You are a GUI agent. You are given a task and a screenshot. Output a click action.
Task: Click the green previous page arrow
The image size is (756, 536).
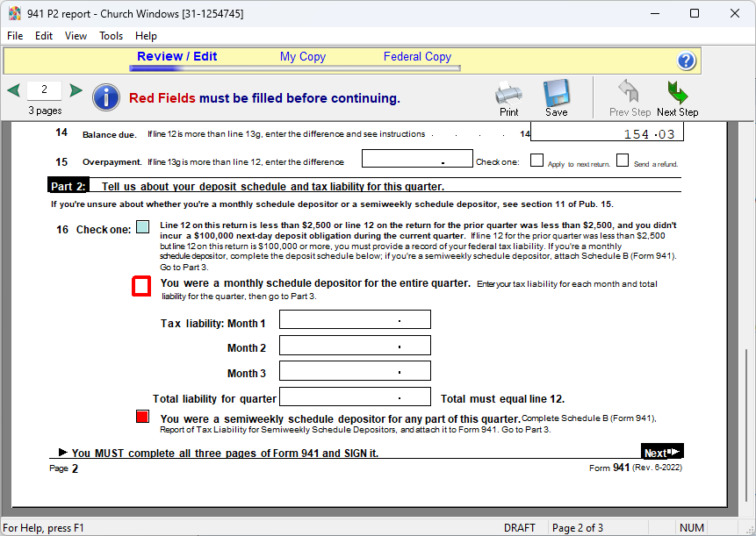(x=13, y=90)
